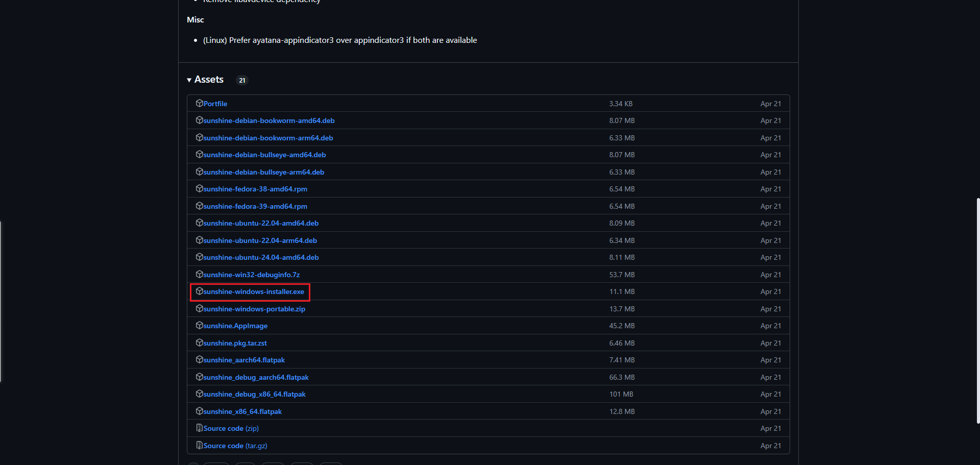The image size is (980, 465).
Task: Download sunshine_debug_aarch64.flatpak
Action: 256,377
